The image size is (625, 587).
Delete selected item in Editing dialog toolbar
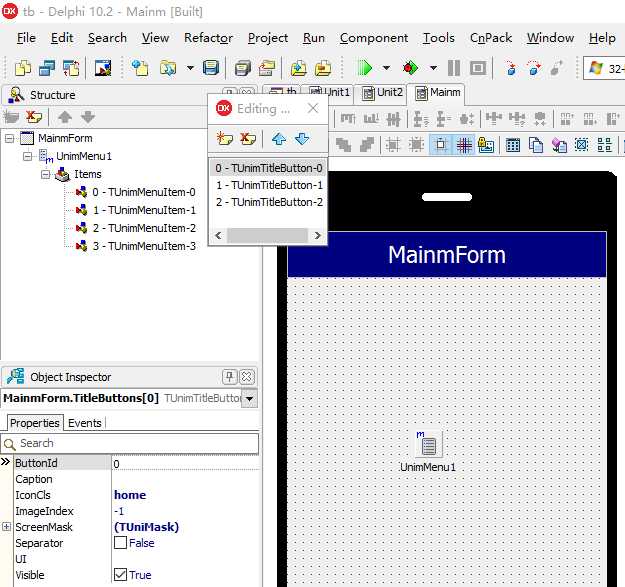click(248, 139)
